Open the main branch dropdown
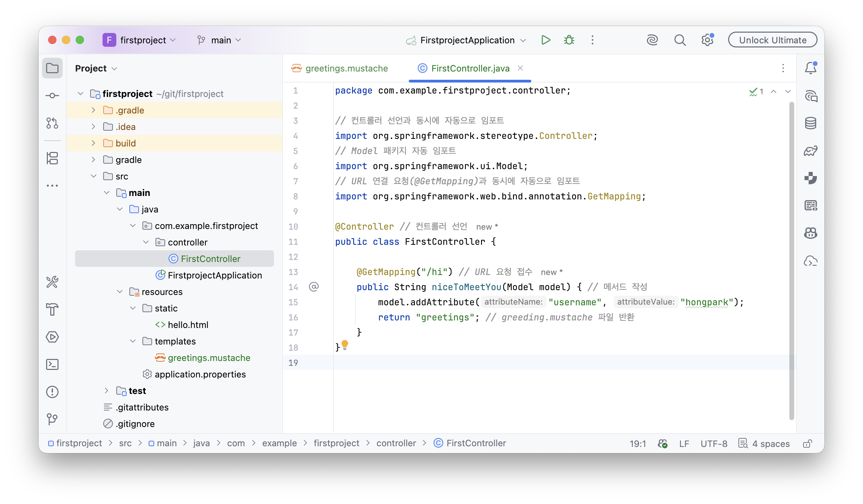 (x=219, y=40)
